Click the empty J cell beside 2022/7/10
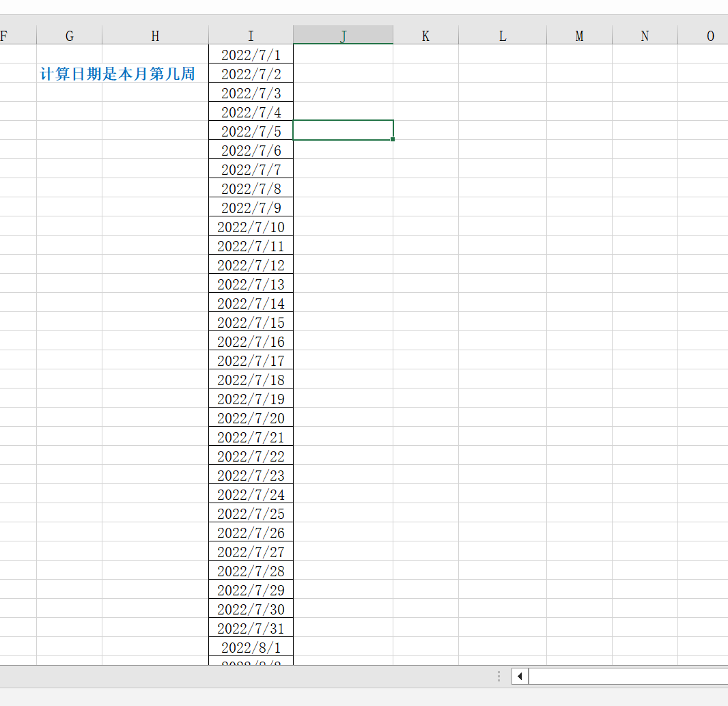728x706 pixels. click(x=343, y=226)
